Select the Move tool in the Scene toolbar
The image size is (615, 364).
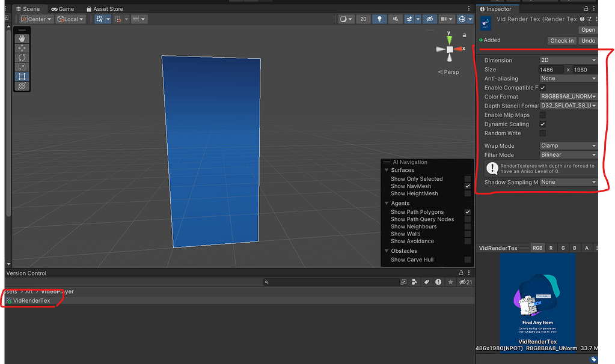click(22, 47)
